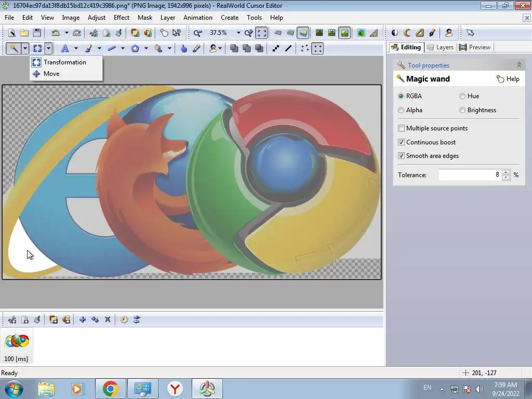Screen dimensions: 532x399
Task: Open the Adjust menu
Action: [96, 18]
